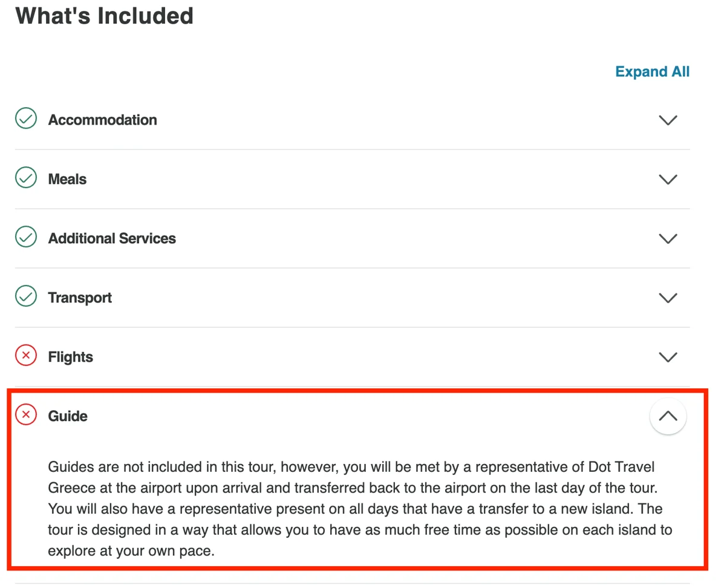Select the Accommodation heading row

[x=353, y=120]
